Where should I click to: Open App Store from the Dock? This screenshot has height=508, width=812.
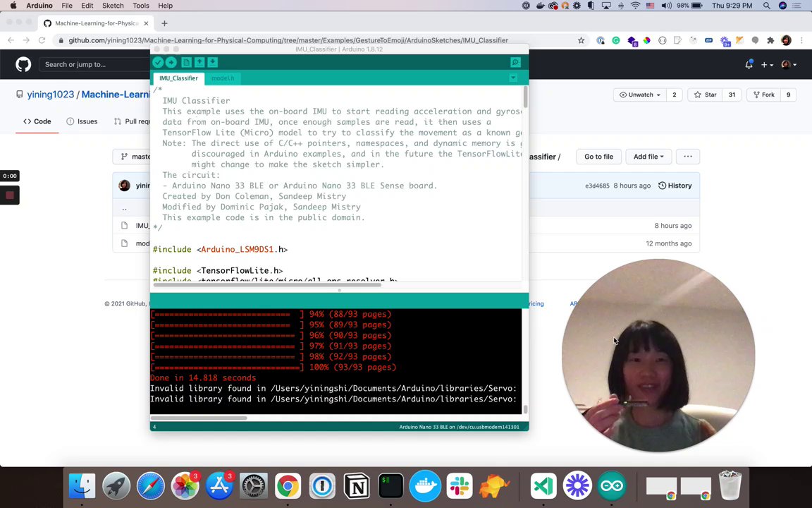(x=219, y=485)
